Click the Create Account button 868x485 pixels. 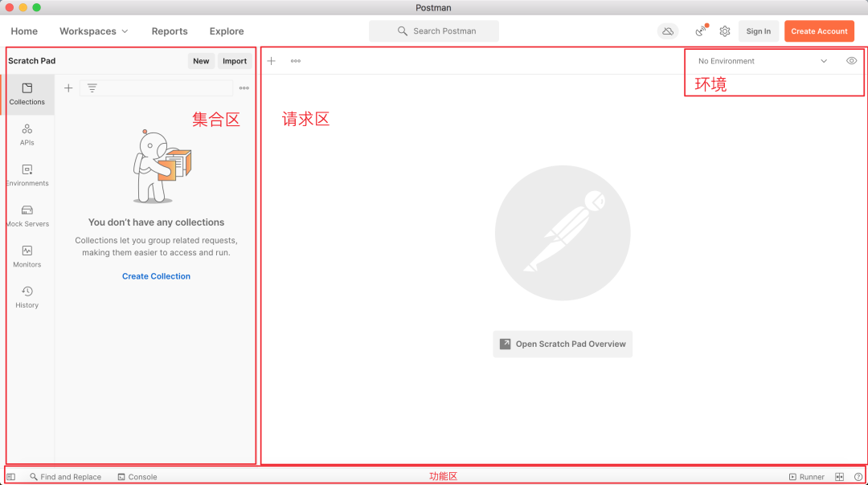(819, 31)
